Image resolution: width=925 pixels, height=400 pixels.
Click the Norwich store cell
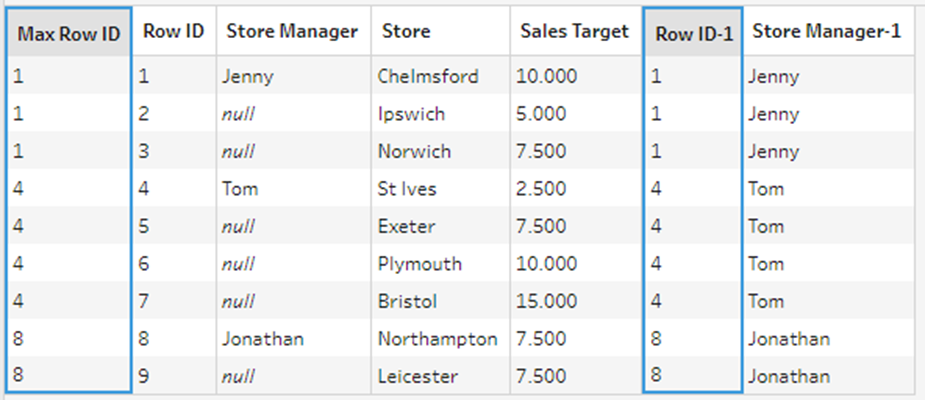[x=414, y=152]
